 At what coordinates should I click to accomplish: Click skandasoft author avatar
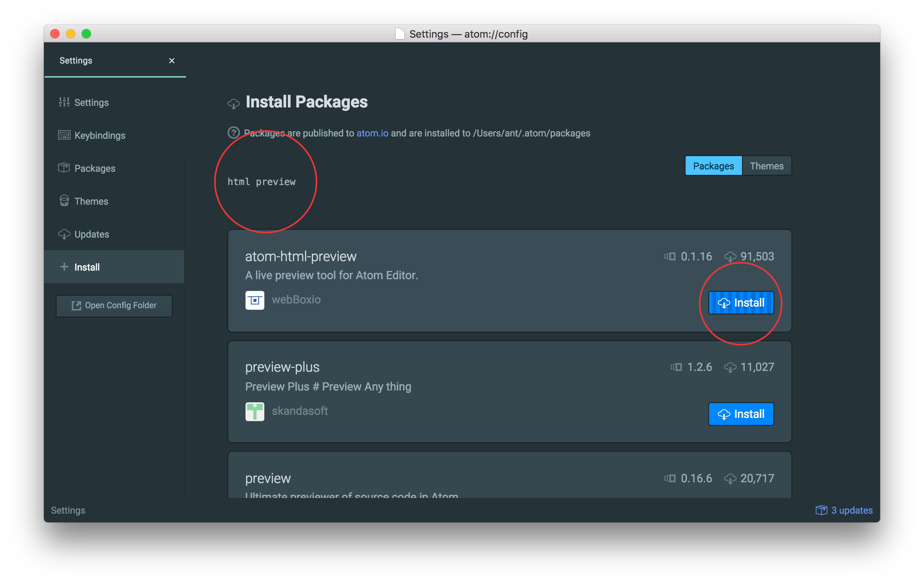pyautogui.click(x=255, y=412)
